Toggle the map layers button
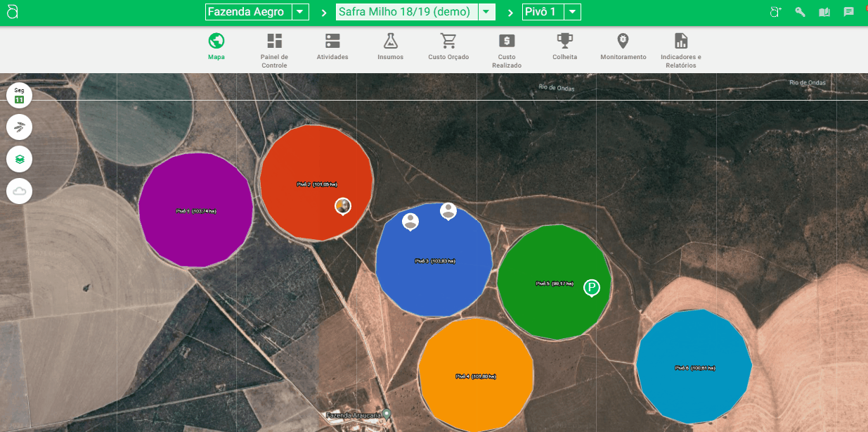The width and height of the screenshot is (868, 432). click(x=20, y=160)
